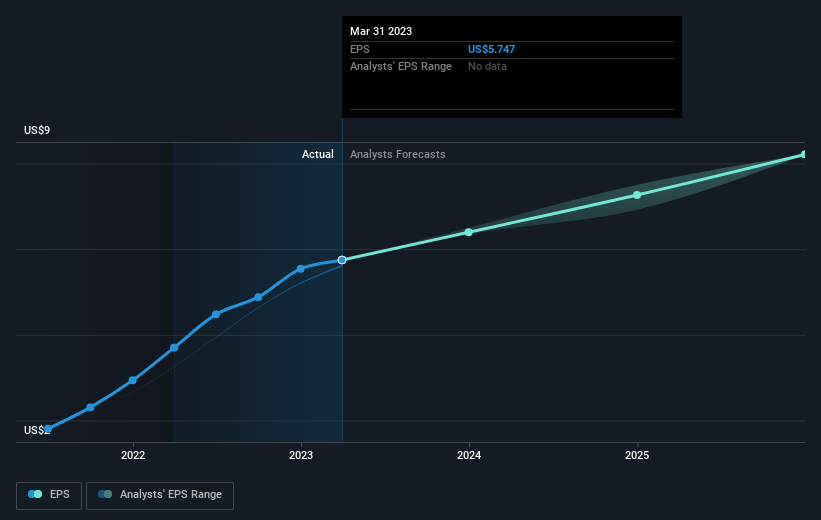Click the Analysts Forecasts section label
The image size is (821, 520).
[x=397, y=154]
